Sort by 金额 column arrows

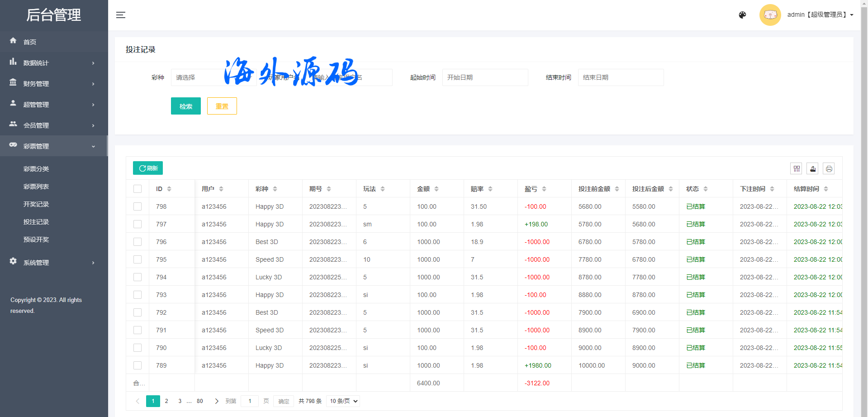click(x=436, y=189)
